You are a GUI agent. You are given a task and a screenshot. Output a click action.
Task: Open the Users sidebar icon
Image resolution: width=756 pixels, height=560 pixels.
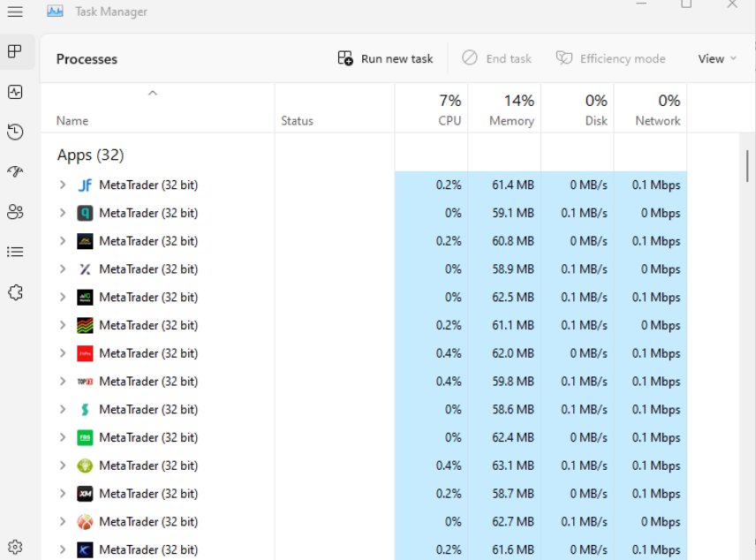click(x=15, y=212)
